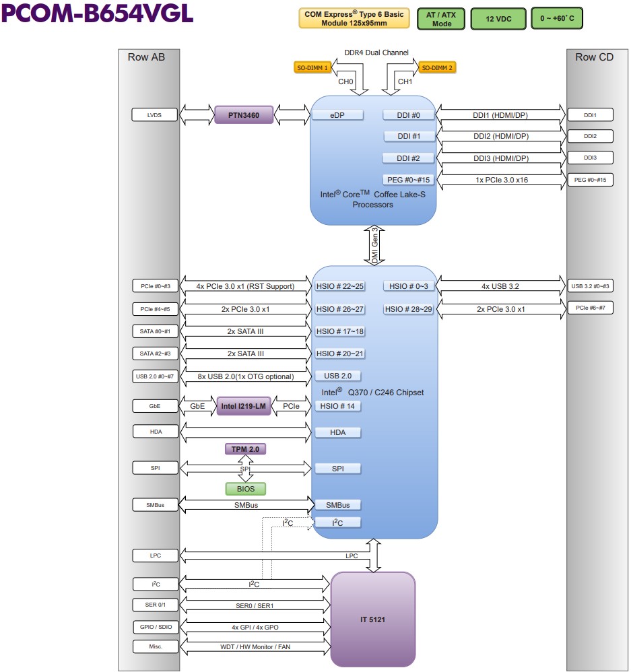Click the GbE box in Row AB
631x672 pixels.
155,406
